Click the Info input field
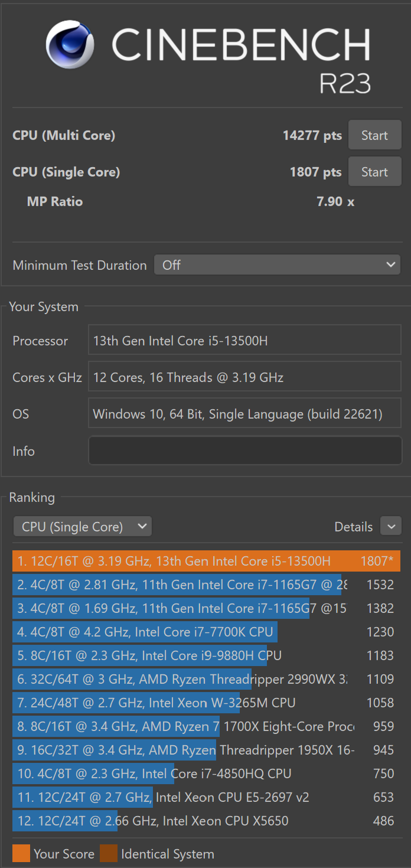The image size is (411, 868). tap(245, 451)
